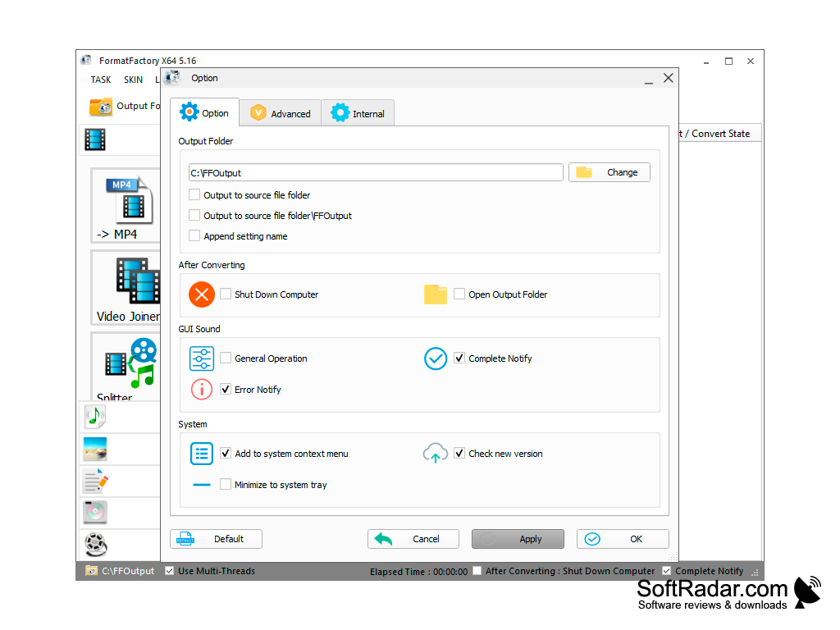Expand the Video category film strip icon

coord(95,139)
